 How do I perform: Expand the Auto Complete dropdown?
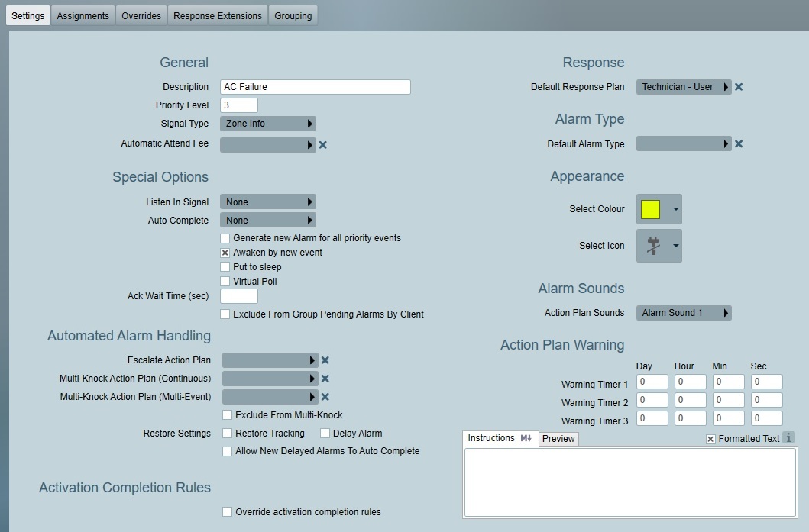point(268,220)
